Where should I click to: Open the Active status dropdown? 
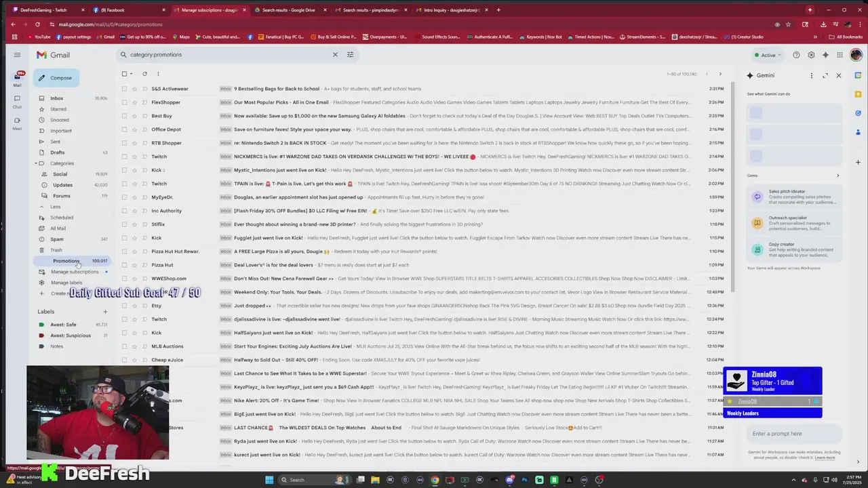tap(768, 55)
